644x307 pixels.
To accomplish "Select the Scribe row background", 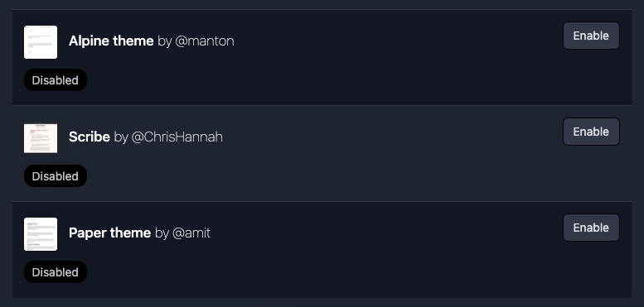I will (x=322, y=153).
